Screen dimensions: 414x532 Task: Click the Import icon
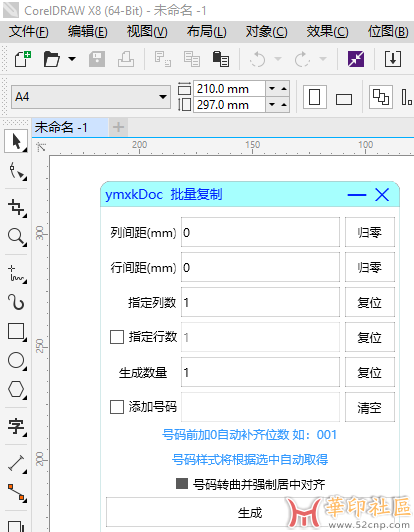pyautogui.click(x=393, y=59)
